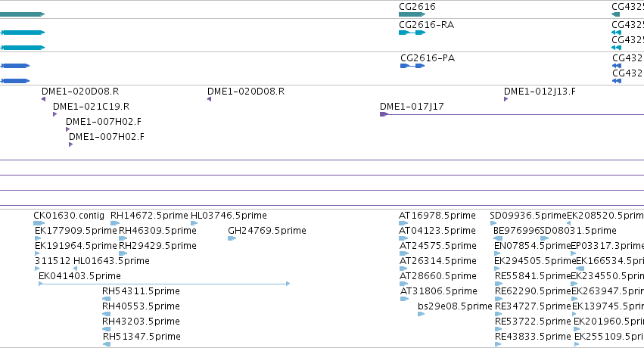Viewport: 644px width, 348px height.
Task: Select the CG2616-PA protein glyph
Action: (412, 66)
